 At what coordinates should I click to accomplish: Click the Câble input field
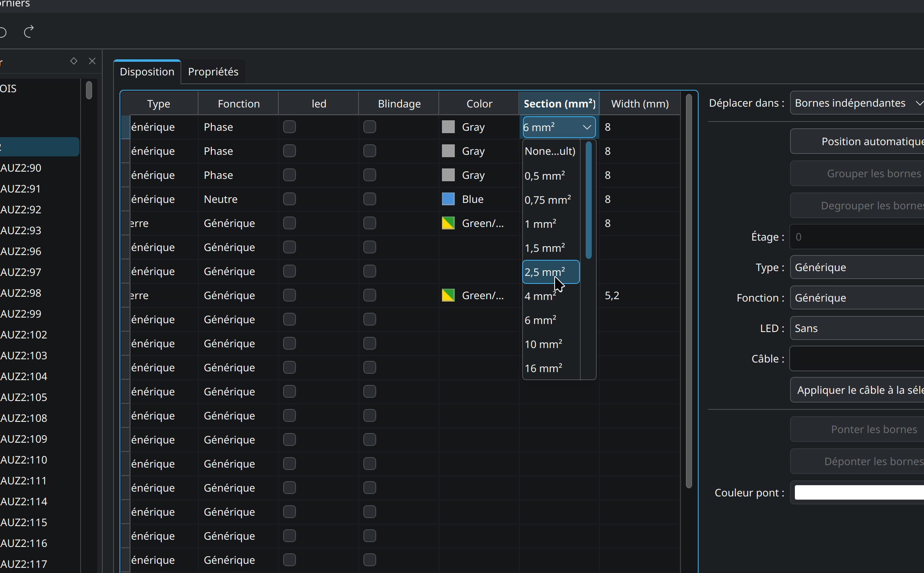coord(857,359)
